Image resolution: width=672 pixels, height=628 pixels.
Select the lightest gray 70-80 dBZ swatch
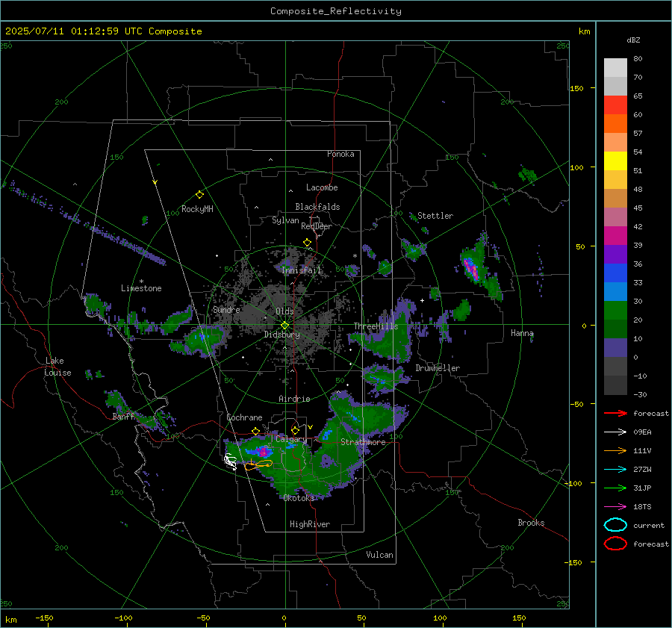tap(615, 67)
